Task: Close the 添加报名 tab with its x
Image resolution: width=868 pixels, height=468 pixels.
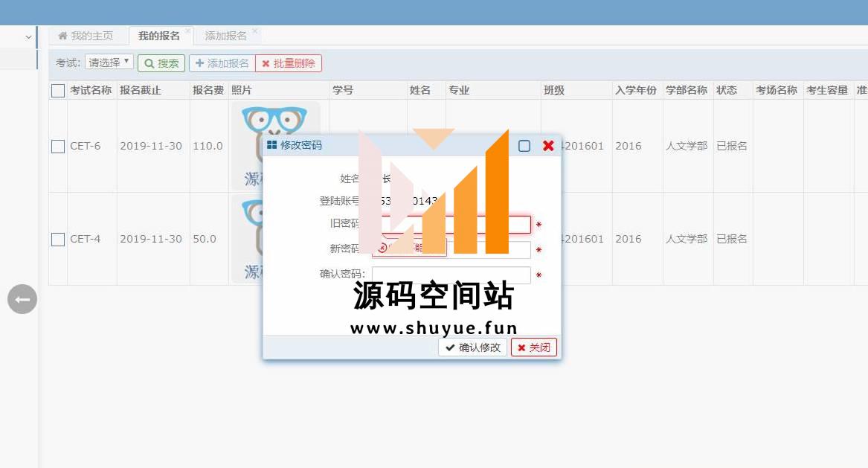Action: pyautogui.click(x=255, y=31)
